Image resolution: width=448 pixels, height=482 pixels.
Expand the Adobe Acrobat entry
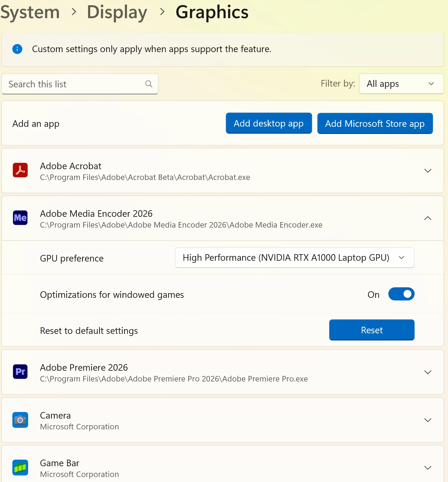(428, 171)
